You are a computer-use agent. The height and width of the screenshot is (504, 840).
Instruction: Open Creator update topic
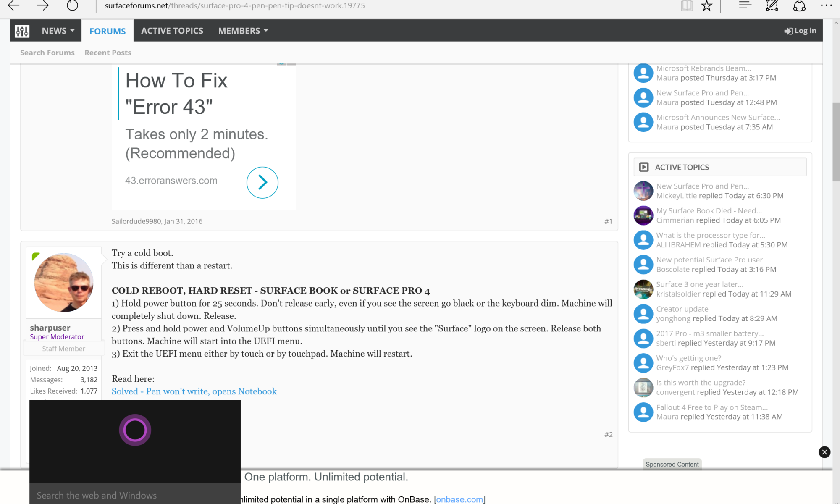(x=682, y=309)
